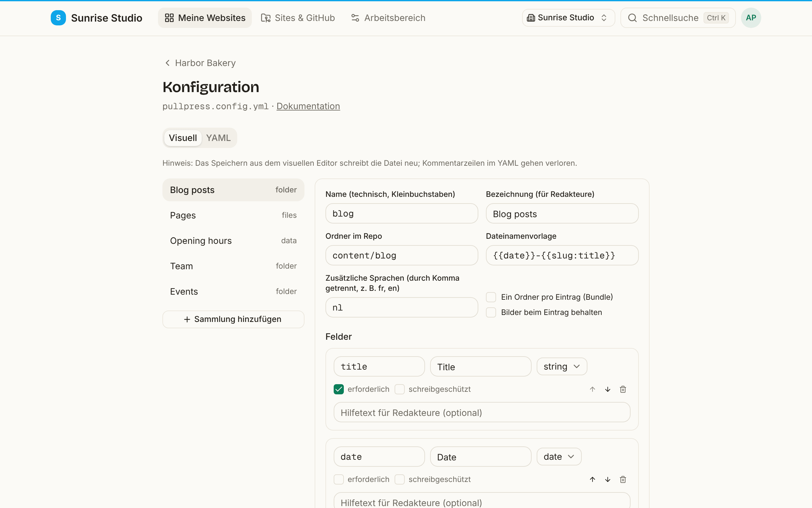812x508 pixels.
Task: Open the date type dropdown
Action: pyautogui.click(x=559, y=456)
